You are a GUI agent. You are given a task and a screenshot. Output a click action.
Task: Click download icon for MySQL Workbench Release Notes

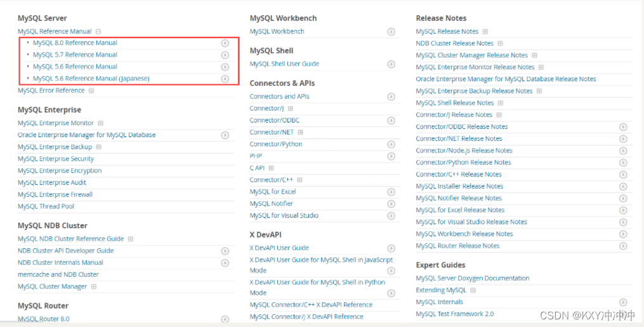(623, 234)
